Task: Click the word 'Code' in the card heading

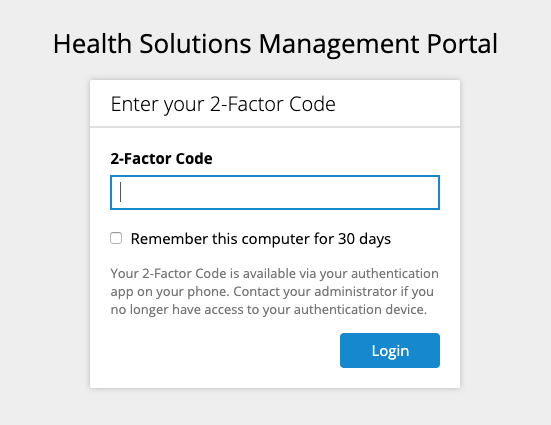Action: tap(312, 104)
